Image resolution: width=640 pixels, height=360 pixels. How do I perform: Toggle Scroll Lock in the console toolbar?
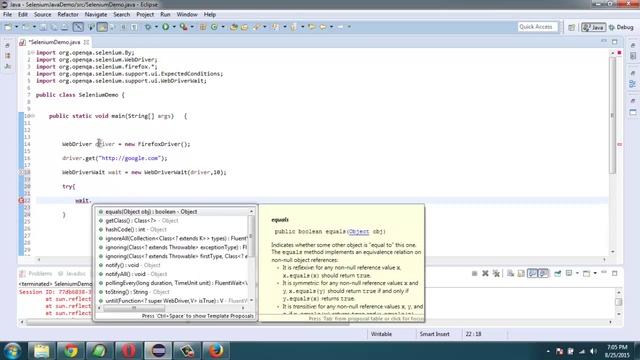pyautogui.click(x=521, y=273)
